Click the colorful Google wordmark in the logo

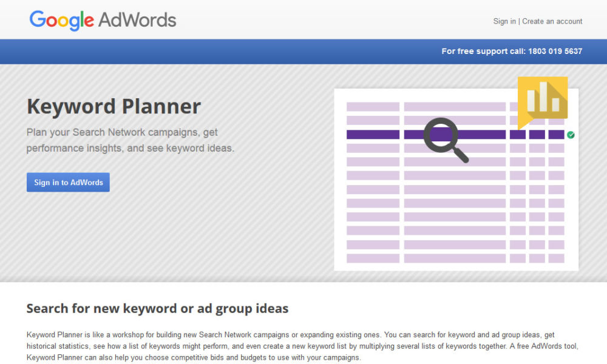coord(61,21)
